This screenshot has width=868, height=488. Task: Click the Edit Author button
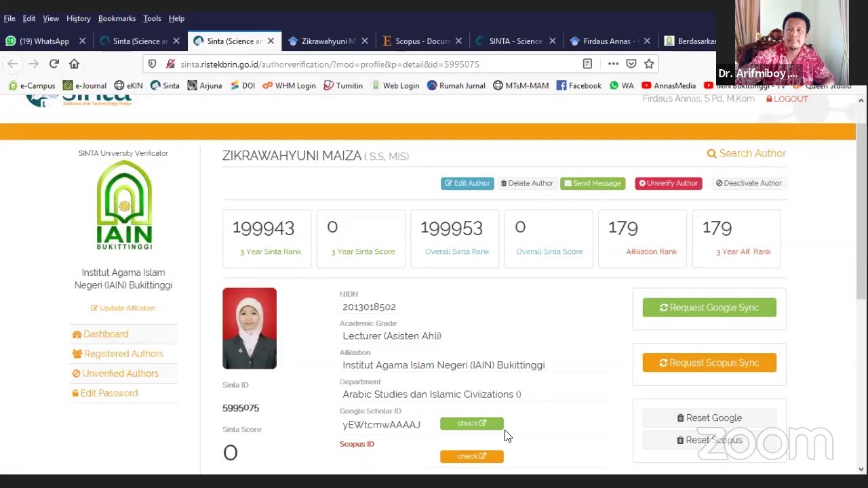[x=467, y=183]
